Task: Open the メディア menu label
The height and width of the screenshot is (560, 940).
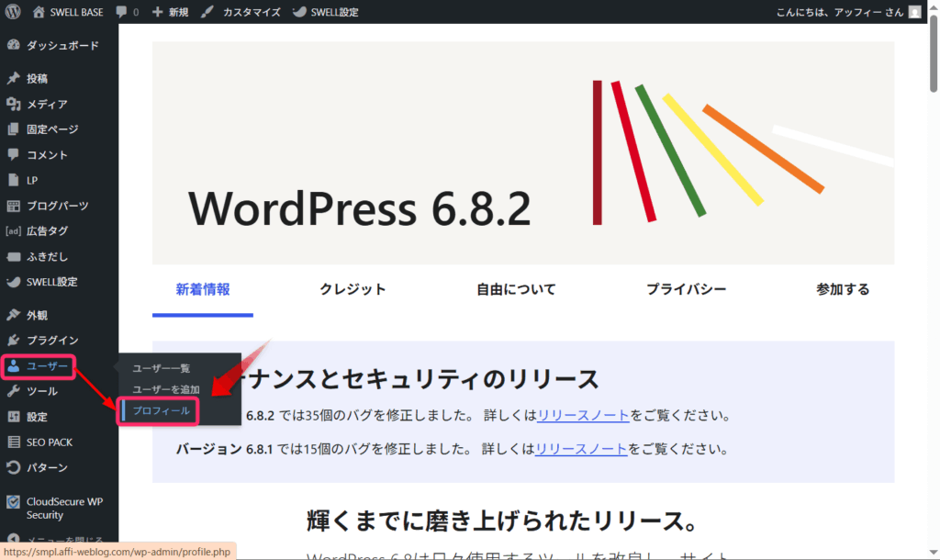Action: 47,105
